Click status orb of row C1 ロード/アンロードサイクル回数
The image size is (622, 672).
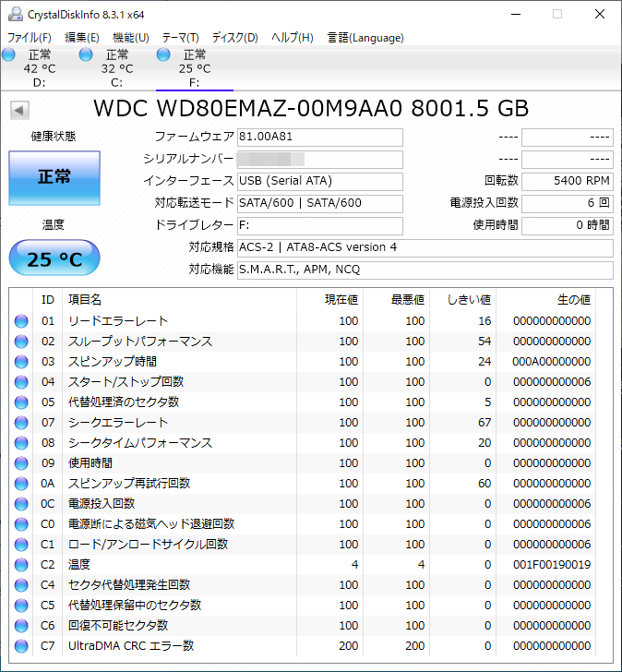[x=21, y=545]
